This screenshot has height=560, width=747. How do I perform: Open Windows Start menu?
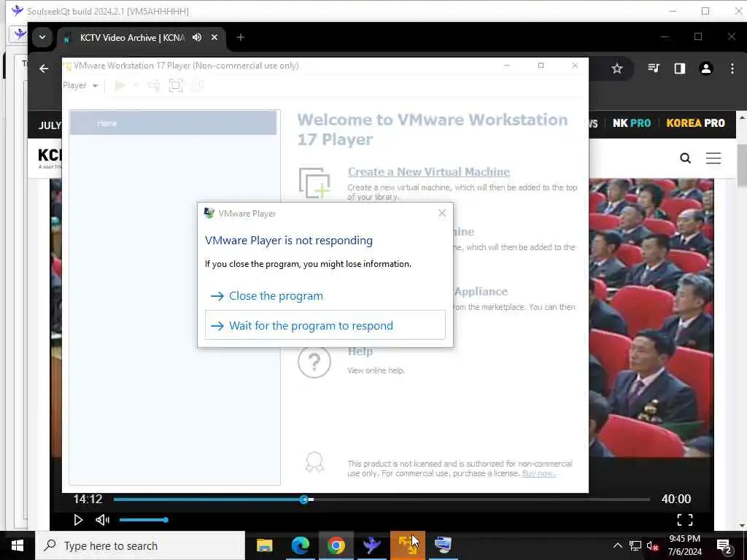coord(18,545)
